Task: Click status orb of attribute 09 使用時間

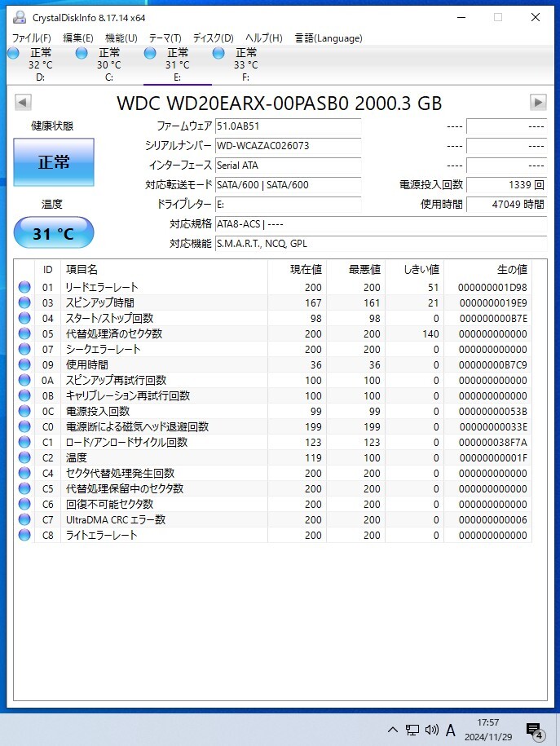Action: (24, 364)
